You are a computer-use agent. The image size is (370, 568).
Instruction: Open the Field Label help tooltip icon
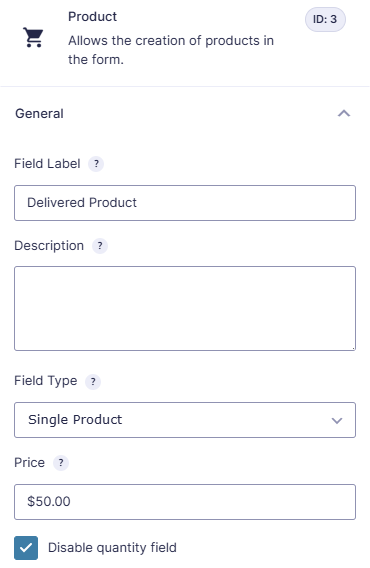(x=96, y=164)
